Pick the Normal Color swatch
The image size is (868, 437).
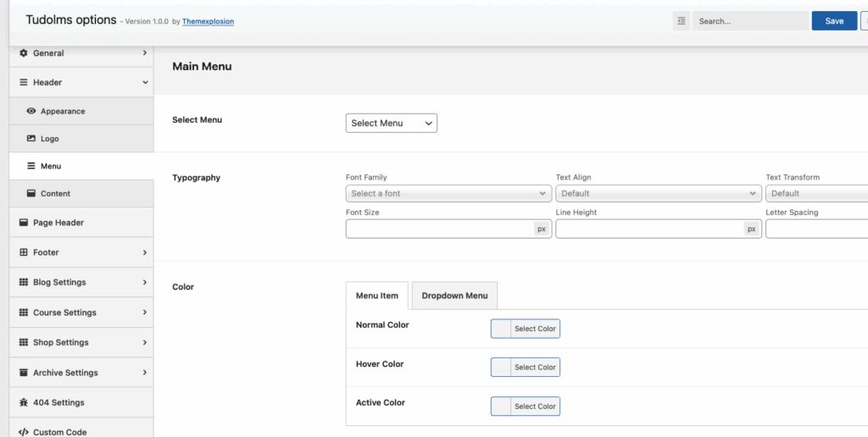501,329
